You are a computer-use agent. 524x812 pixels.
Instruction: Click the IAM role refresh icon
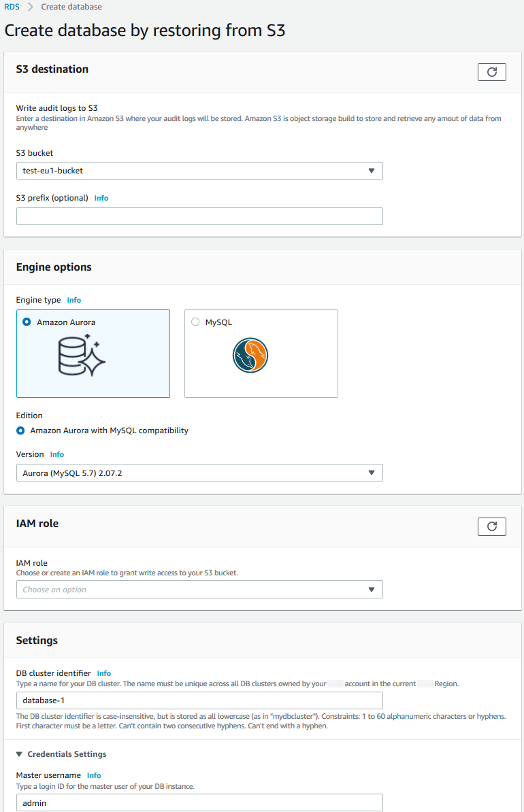point(491,526)
